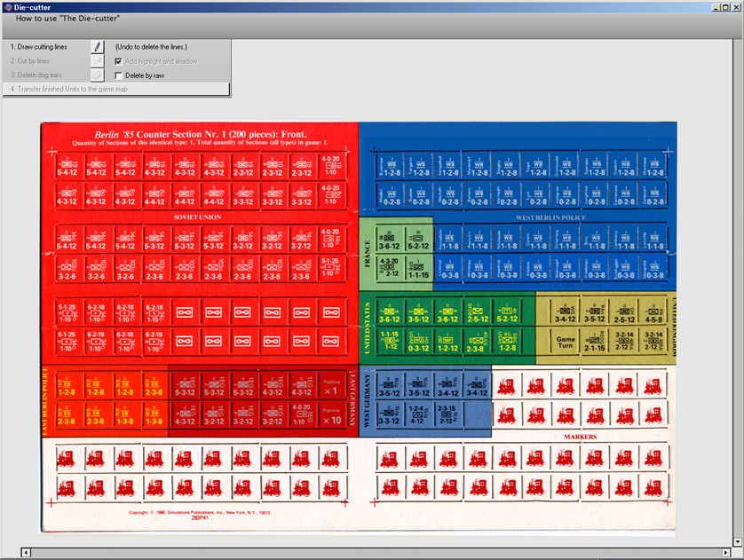The image size is (744, 560).
Task: Click the "Berlin '85 Counter Section Nr. 1" title
Action: coord(201,134)
